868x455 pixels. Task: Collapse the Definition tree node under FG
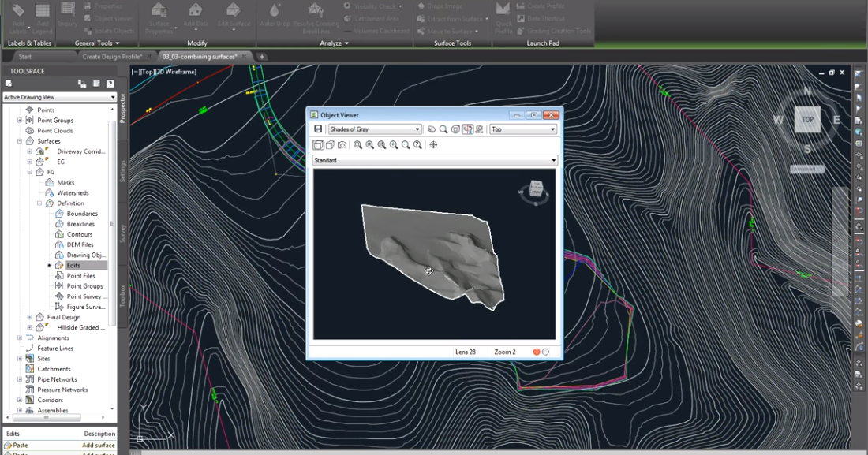(39, 203)
